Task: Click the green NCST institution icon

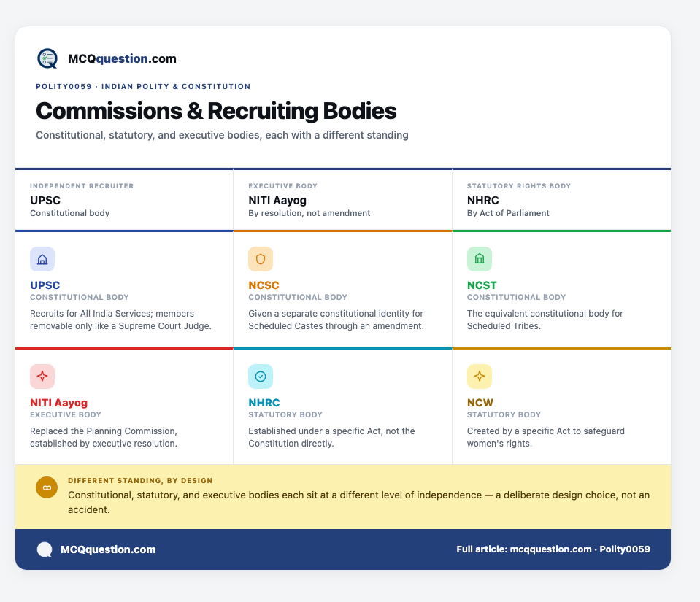Action: [480, 259]
